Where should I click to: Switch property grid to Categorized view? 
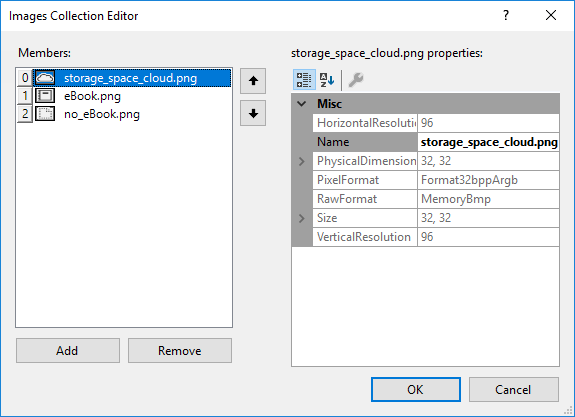304,80
